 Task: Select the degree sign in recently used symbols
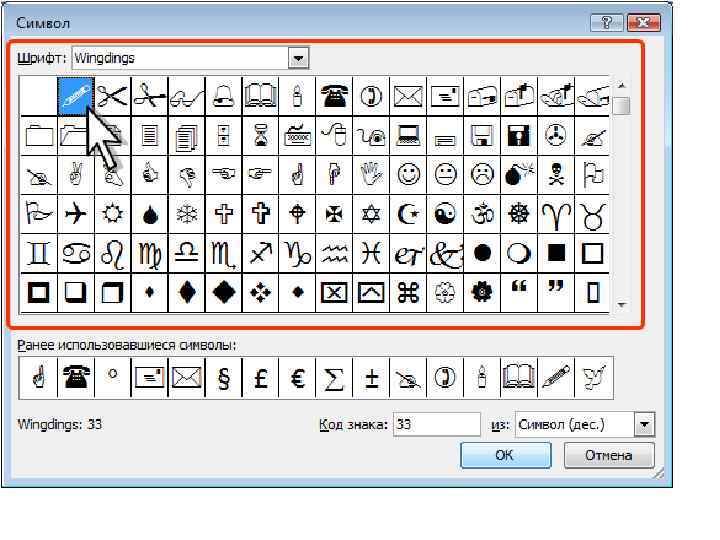(x=112, y=378)
